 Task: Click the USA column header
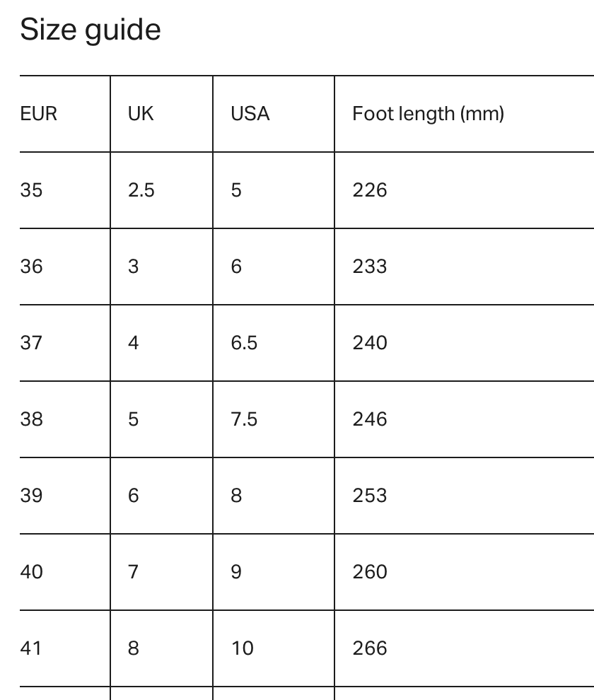[x=250, y=113]
